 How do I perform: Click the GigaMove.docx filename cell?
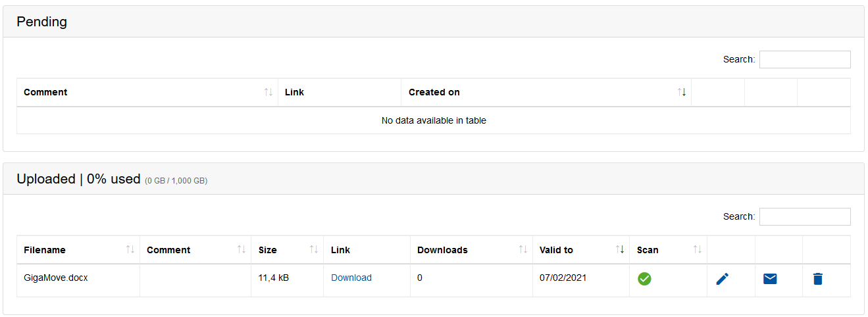click(56, 278)
